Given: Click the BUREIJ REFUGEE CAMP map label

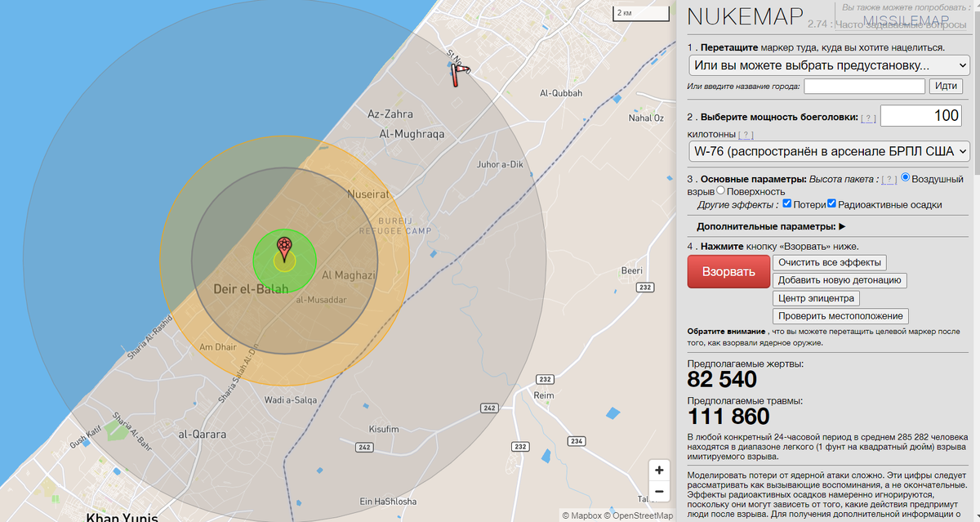Looking at the screenshot, I should [395, 226].
